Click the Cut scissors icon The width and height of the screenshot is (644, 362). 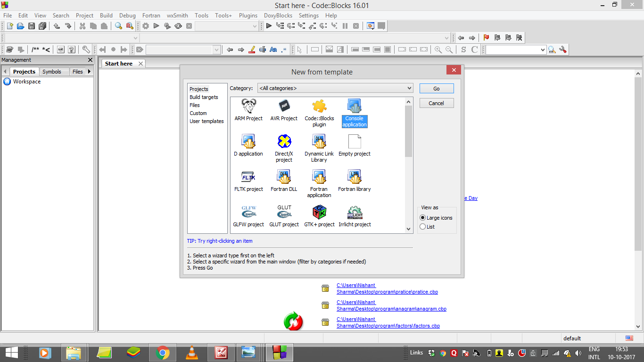point(82,26)
